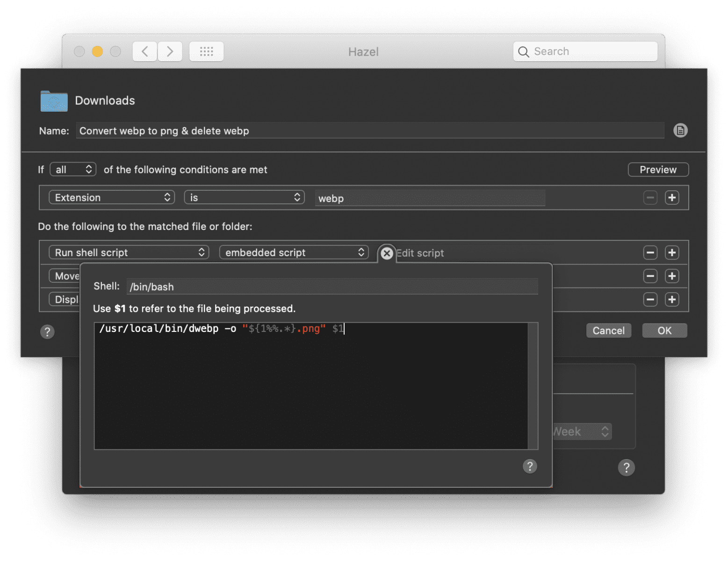Click the OK button
Screen dimensions: 728x561
(664, 331)
